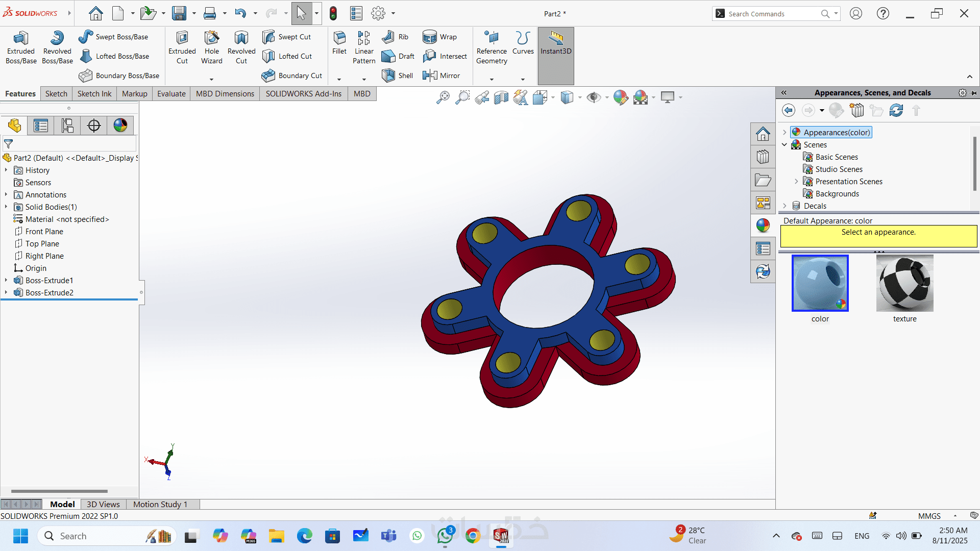Switch to the Sketch tab
Image resolution: width=980 pixels, height=551 pixels.
point(56,94)
